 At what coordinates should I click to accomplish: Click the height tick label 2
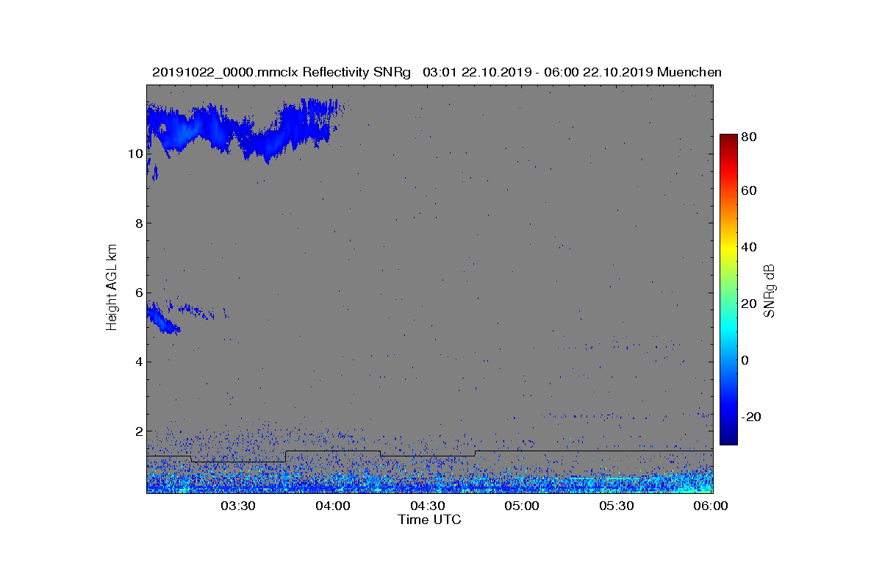pos(138,431)
